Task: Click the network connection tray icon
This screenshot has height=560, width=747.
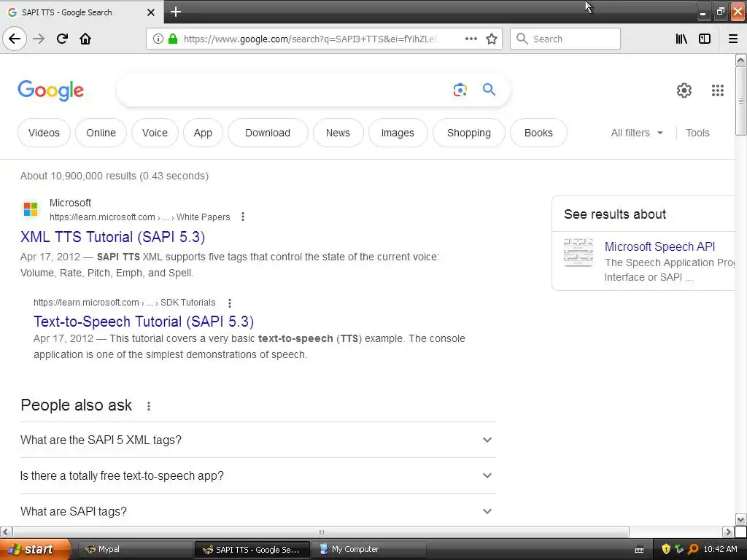Action: click(x=679, y=549)
